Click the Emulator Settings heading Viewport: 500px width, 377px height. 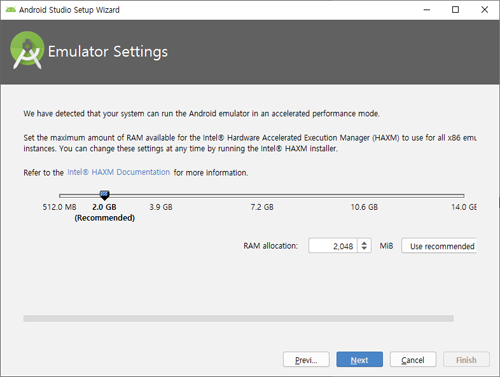click(108, 52)
